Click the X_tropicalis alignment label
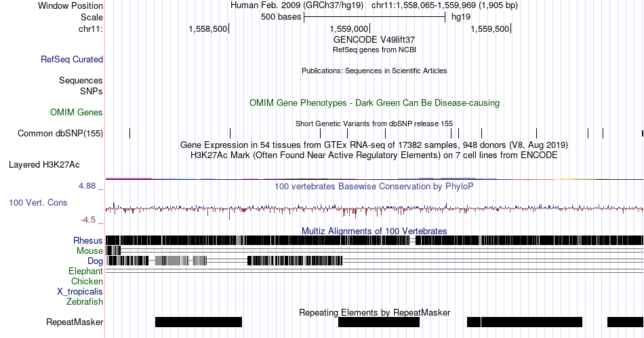This screenshot has height=338, width=644. tap(80, 292)
